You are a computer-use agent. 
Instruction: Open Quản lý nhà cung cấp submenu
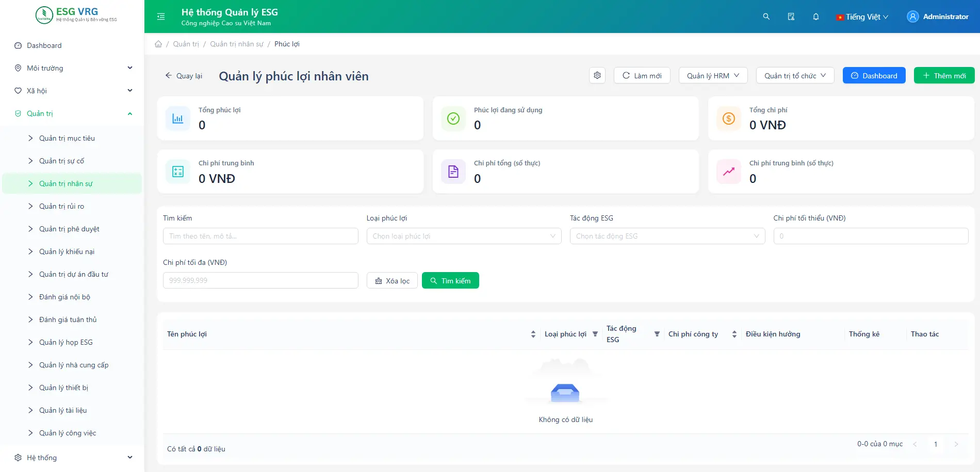[x=72, y=365]
